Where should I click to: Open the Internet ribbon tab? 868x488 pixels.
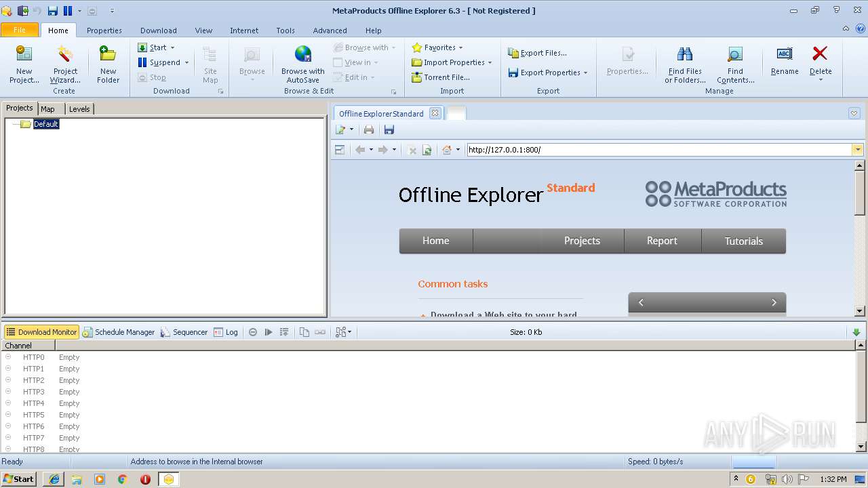point(244,30)
